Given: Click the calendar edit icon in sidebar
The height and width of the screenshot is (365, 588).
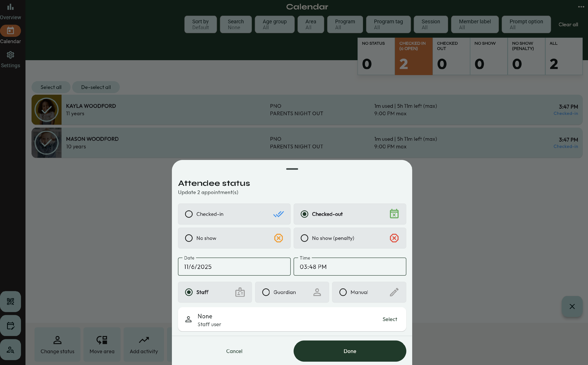Looking at the screenshot, I should [x=10, y=325].
